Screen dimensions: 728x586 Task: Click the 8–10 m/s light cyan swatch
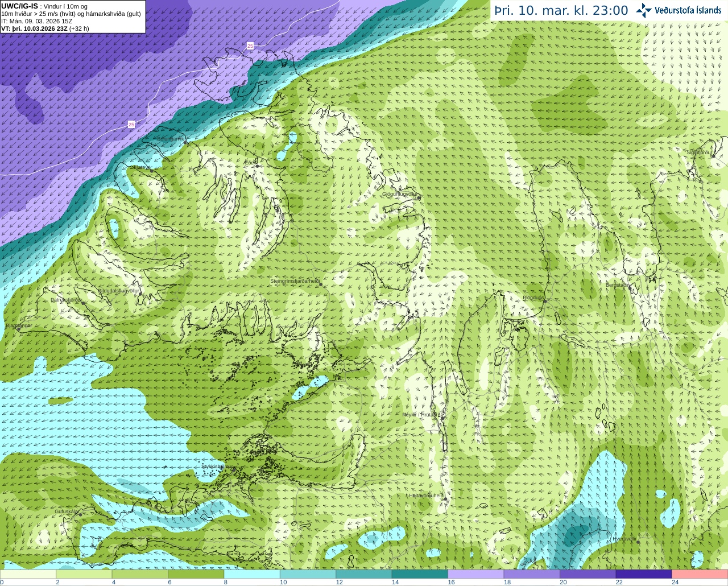tap(253, 574)
